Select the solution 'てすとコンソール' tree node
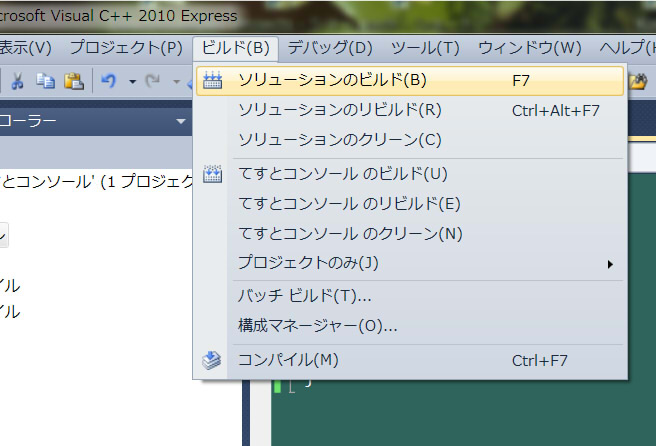This screenshot has height=446, width=656. pyautogui.click(x=96, y=182)
